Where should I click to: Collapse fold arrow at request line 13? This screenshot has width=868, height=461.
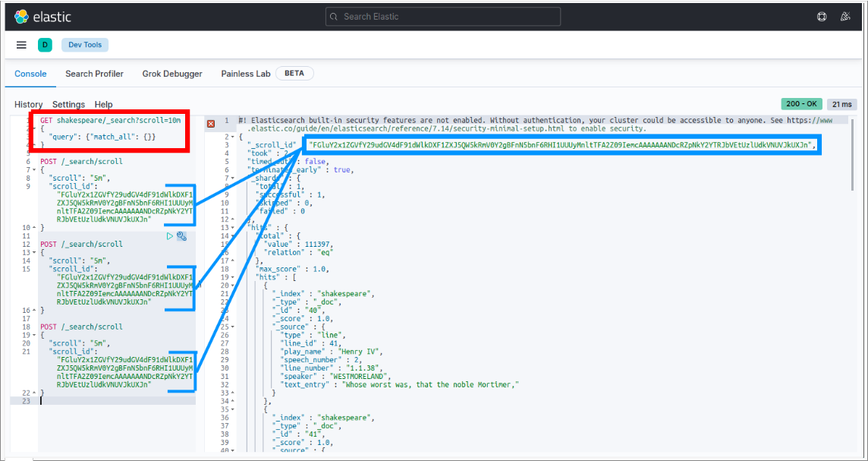(x=34, y=253)
